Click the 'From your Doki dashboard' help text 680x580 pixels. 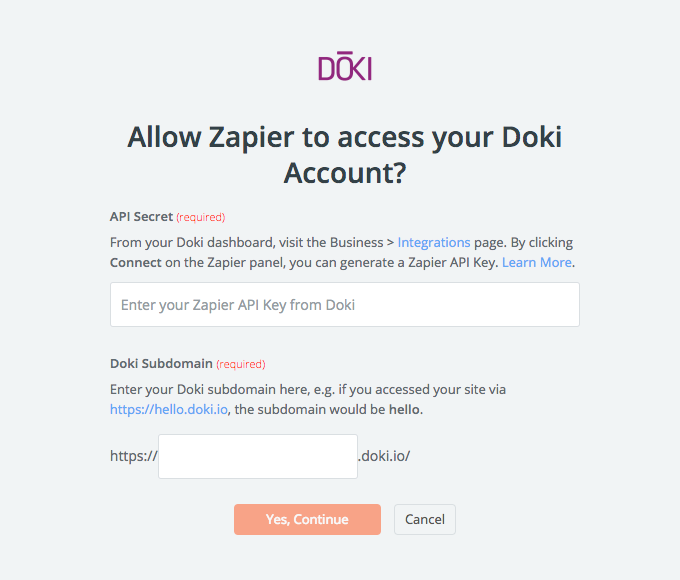(x=343, y=252)
